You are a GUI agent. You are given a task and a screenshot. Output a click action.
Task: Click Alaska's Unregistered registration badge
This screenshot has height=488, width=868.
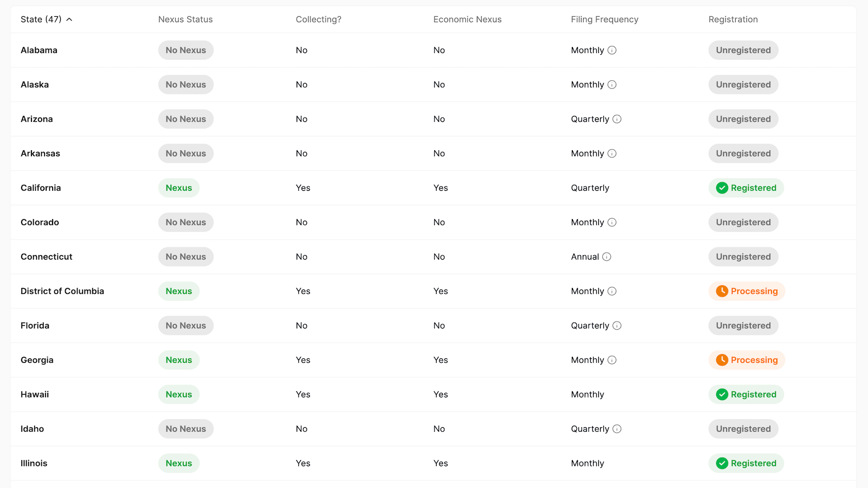[x=743, y=85]
